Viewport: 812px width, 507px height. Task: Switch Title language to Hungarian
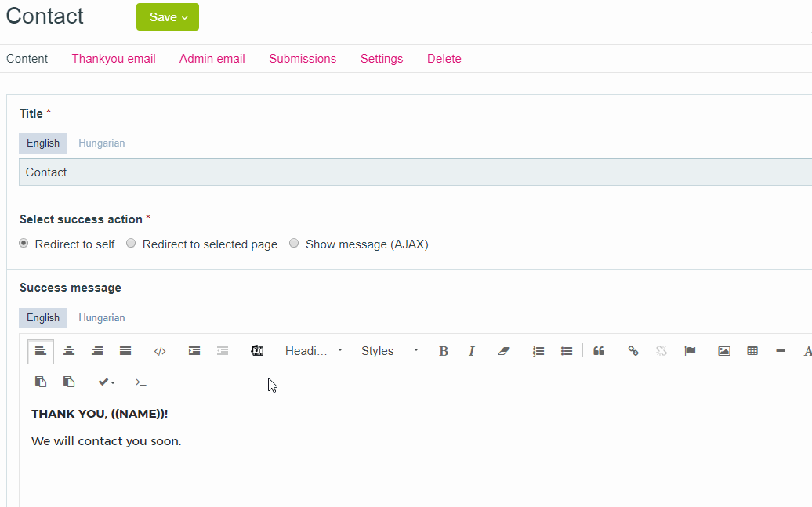click(x=101, y=143)
